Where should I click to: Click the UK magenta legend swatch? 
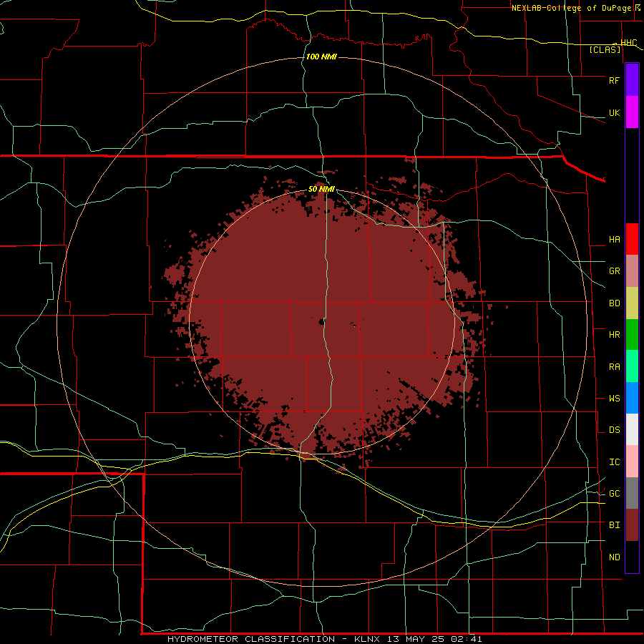coord(632,112)
